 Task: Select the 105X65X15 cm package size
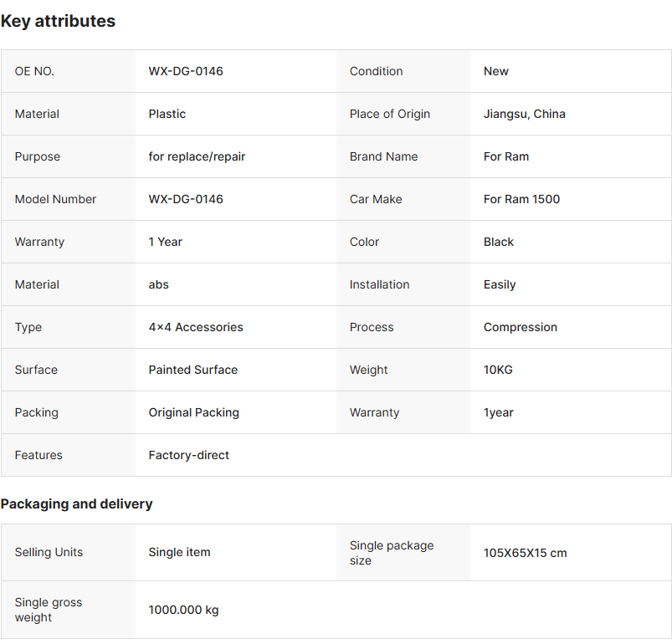point(526,553)
